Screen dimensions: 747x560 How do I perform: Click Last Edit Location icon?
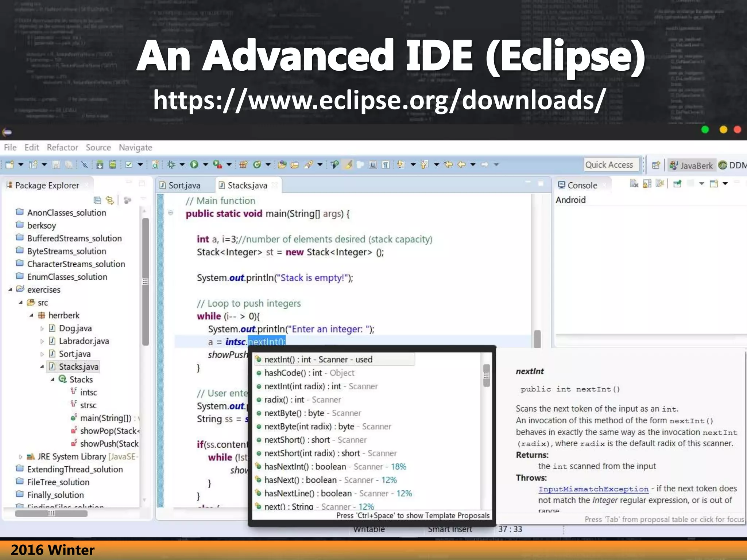tap(448, 165)
